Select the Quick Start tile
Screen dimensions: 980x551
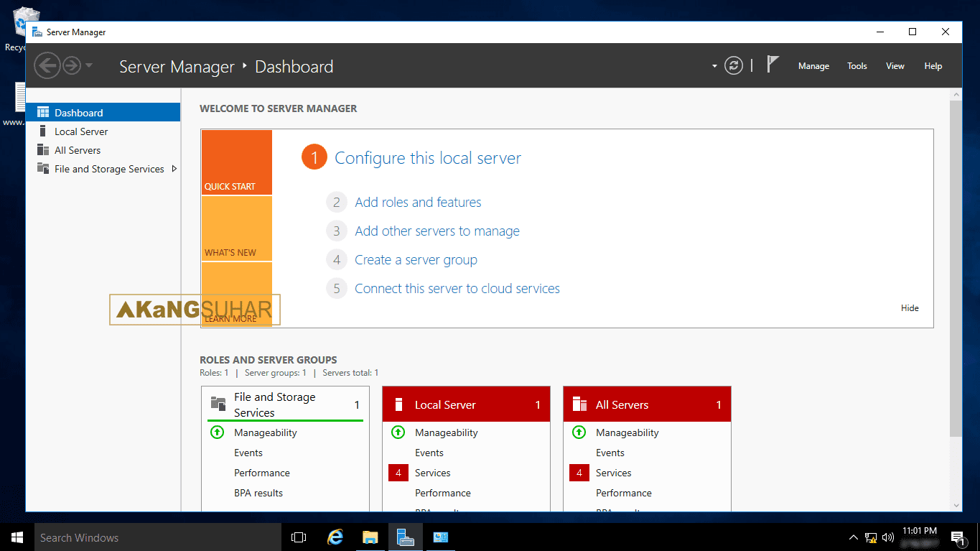(x=237, y=162)
